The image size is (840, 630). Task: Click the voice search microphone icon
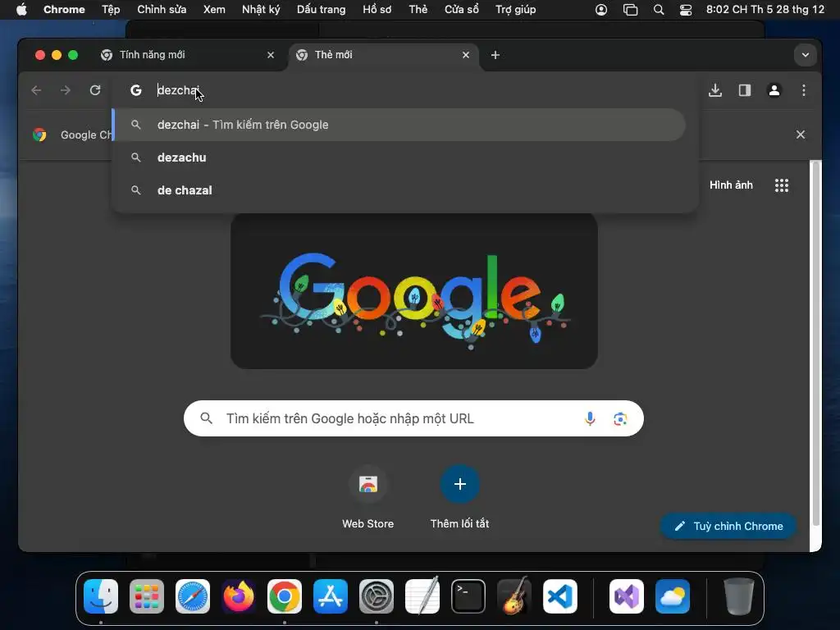pos(590,418)
